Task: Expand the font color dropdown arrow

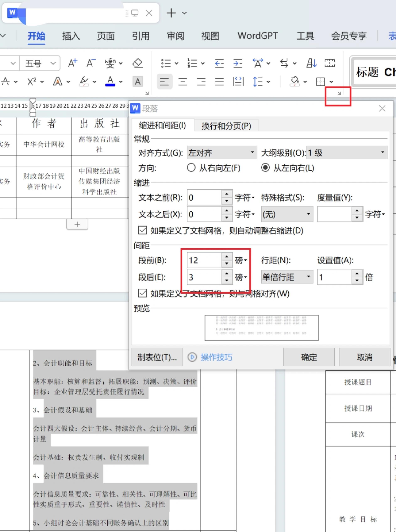Action: tap(121, 82)
